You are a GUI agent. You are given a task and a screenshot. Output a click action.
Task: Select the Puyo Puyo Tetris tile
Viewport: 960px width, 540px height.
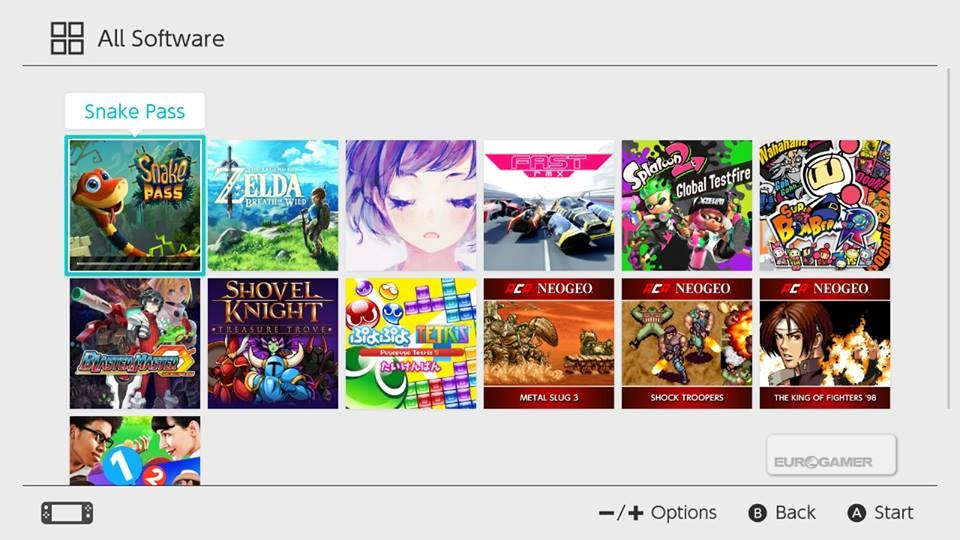coord(411,343)
